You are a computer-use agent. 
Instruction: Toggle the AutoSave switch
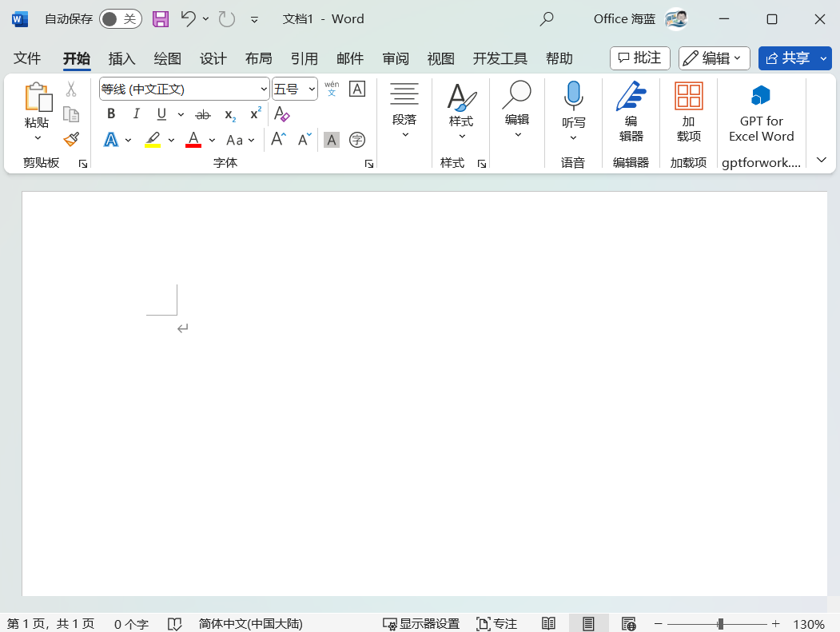(121, 19)
